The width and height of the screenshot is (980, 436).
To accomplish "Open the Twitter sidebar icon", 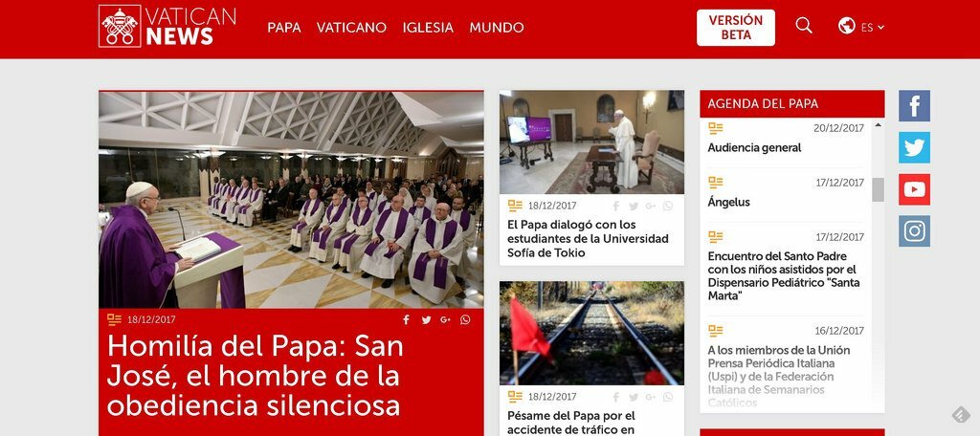I will click(914, 147).
